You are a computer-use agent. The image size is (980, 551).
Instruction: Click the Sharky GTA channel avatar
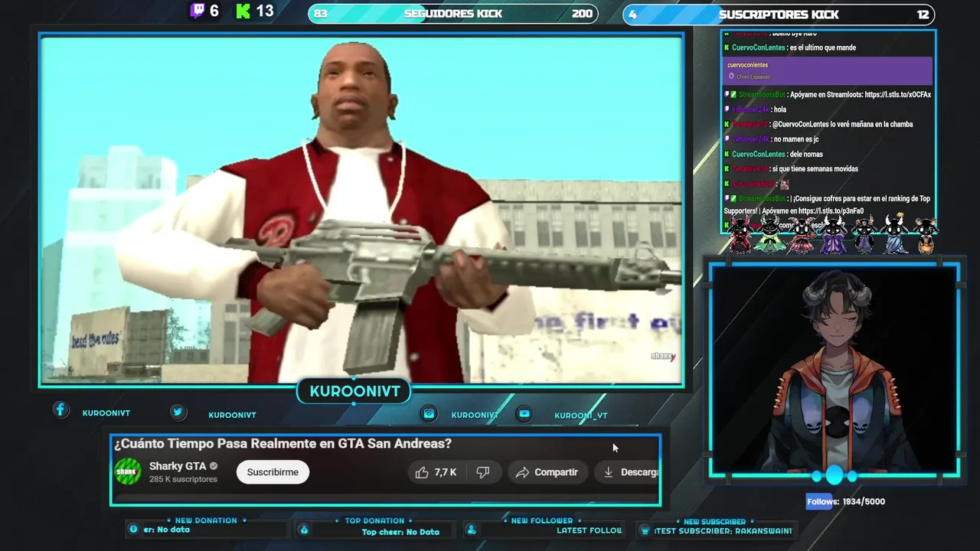[128, 471]
